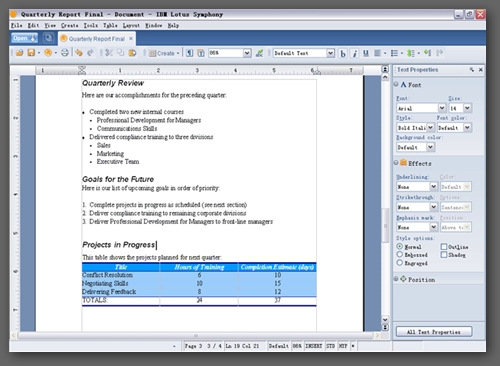Click the All Text Properties button

434,332
